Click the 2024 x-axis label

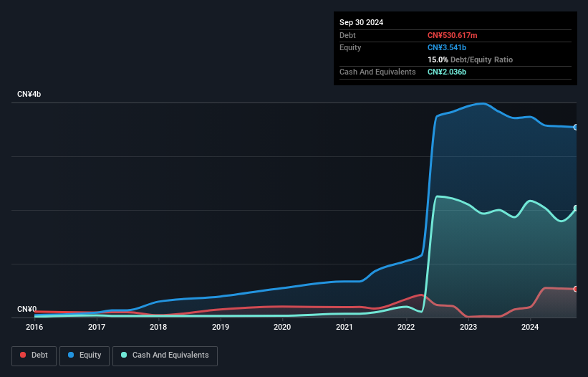click(x=530, y=327)
